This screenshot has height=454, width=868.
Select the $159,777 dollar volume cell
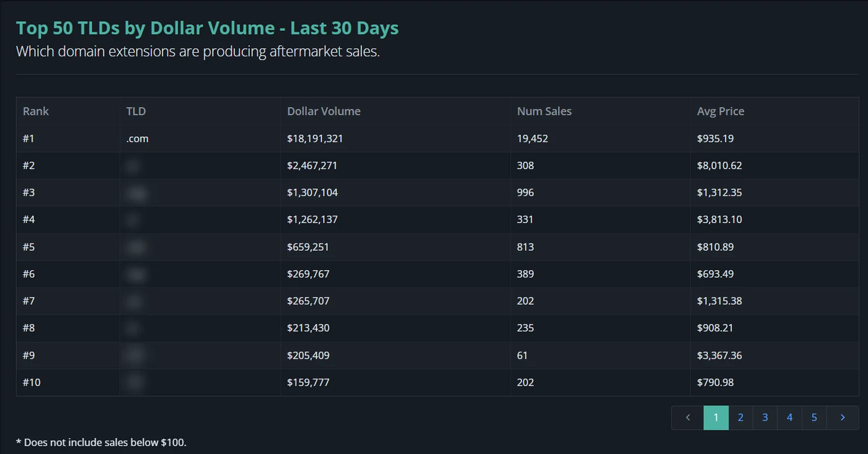pos(396,383)
